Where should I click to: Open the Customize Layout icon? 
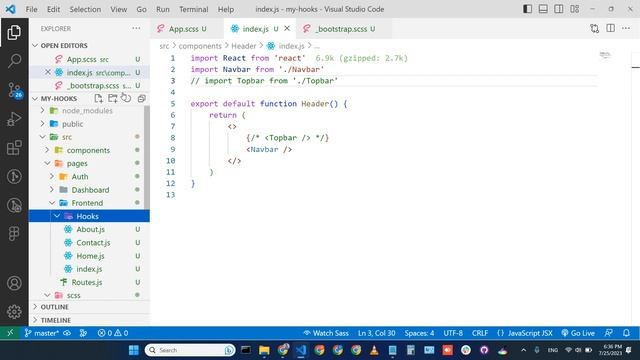(575, 9)
